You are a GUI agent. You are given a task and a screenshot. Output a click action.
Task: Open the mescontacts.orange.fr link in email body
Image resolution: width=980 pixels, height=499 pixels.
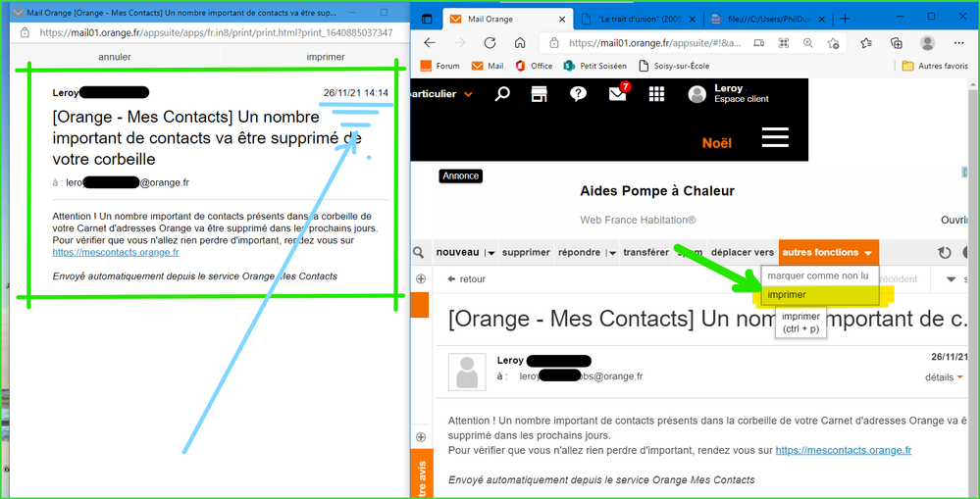[843, 450]
